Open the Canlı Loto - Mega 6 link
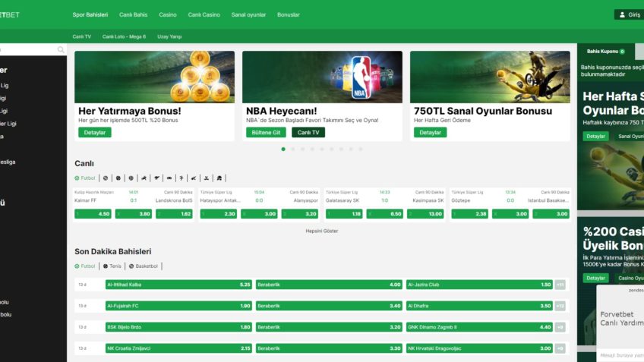Image resolution: width=644 pixels, height=362 pixels. coord(124,36)
